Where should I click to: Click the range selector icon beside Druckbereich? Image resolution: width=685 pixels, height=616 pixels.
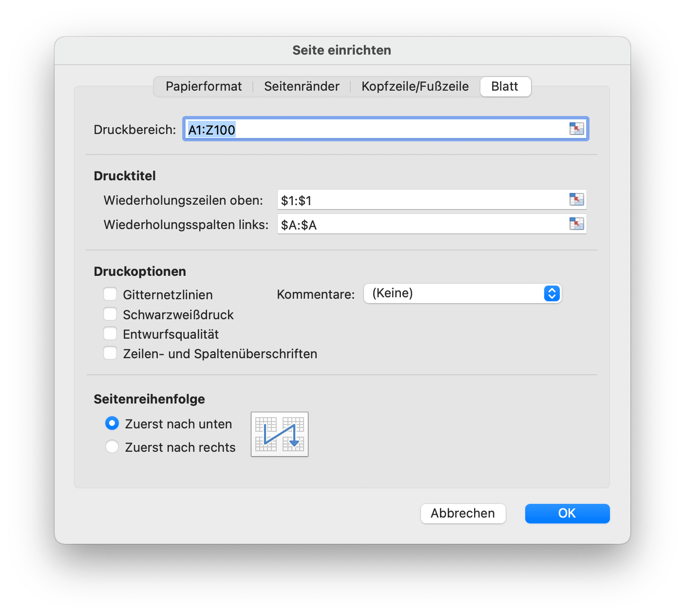pyautogui.click(x=577, y=129)
